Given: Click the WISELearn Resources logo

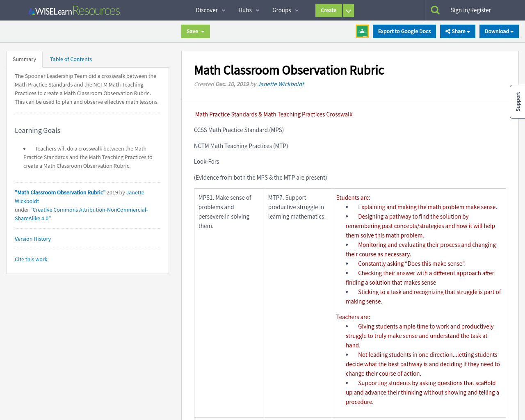Looking at the screenshot, I should click(74, 10).
